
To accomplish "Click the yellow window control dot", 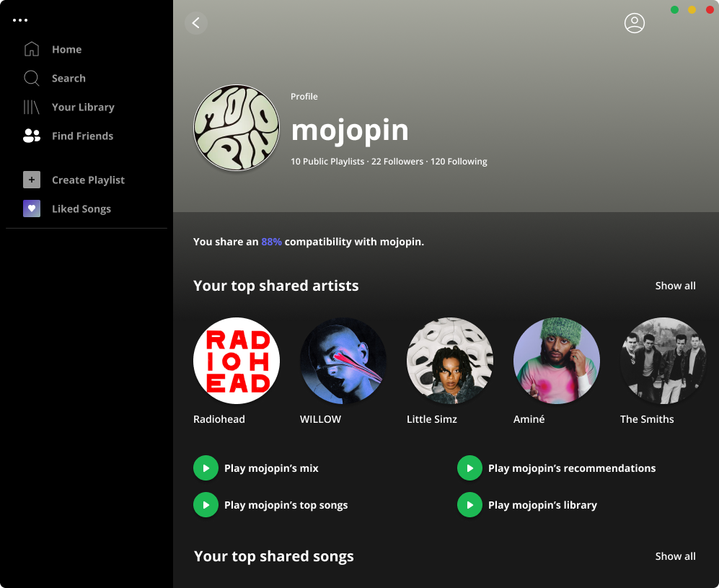I will (x=692, y=9).
